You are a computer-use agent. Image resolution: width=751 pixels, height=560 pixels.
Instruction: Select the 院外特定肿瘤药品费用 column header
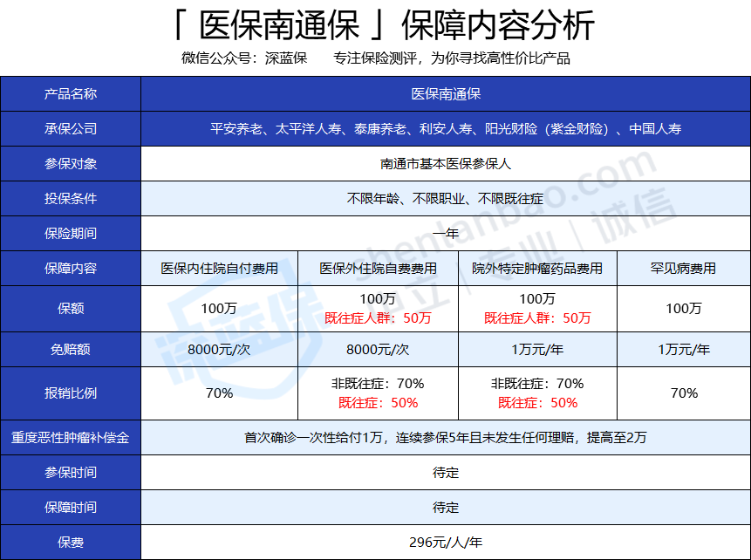(x=537, y=268)
